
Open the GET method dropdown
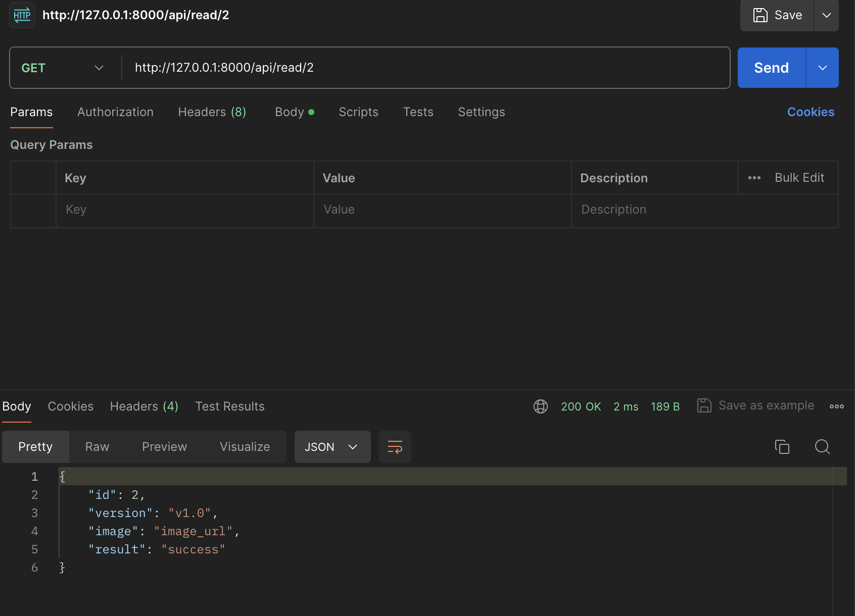coord(63,68)
